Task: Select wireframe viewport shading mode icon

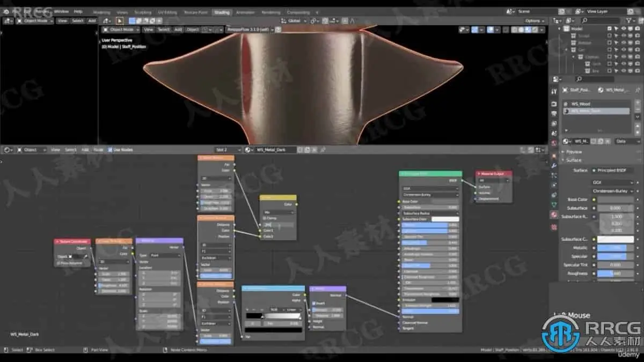Action: 514,30
